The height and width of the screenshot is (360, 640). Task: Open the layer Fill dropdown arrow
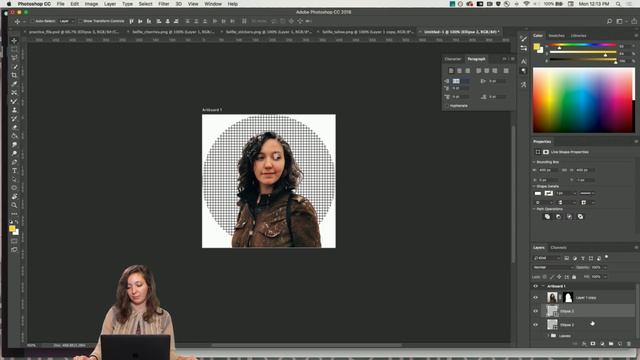pyautogui.click(x=605, y=277)
